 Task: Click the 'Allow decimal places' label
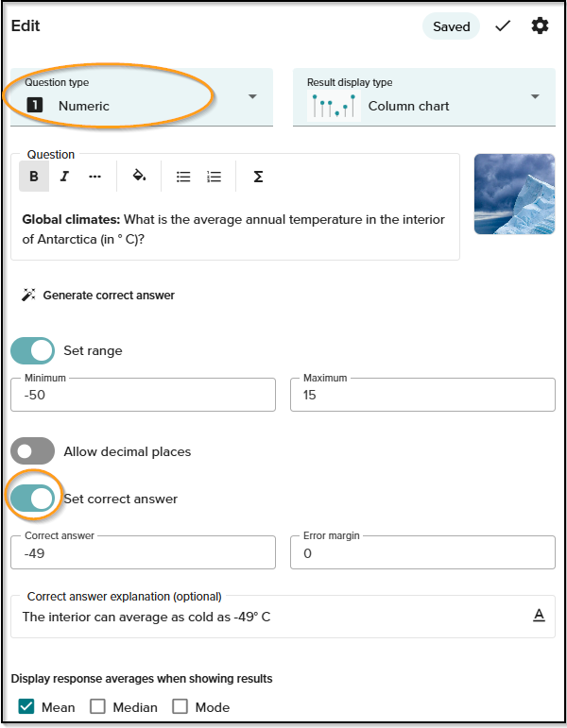pyautogui.click(x=128, y=451)
